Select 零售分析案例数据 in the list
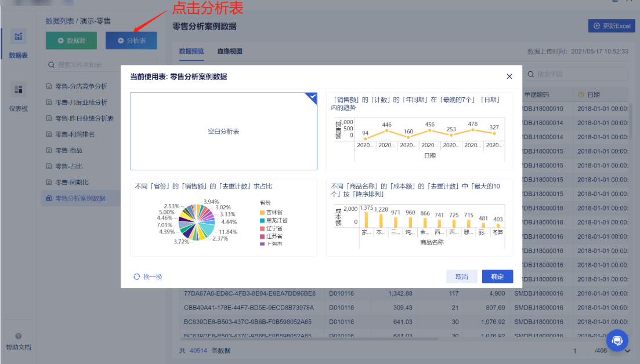Image resolution: width=640 pixels, height=364 pixels. point(81,198)
